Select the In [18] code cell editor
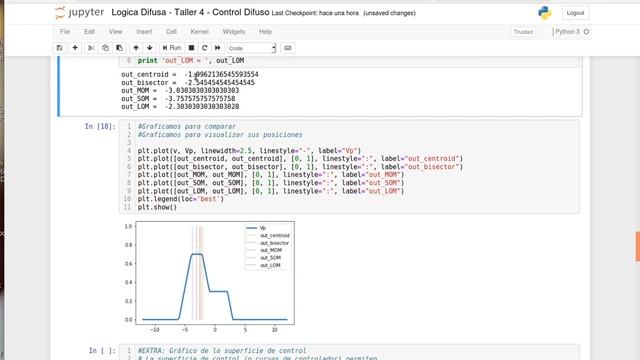Screen dimensions: 640x360 (x=349, y=167)
